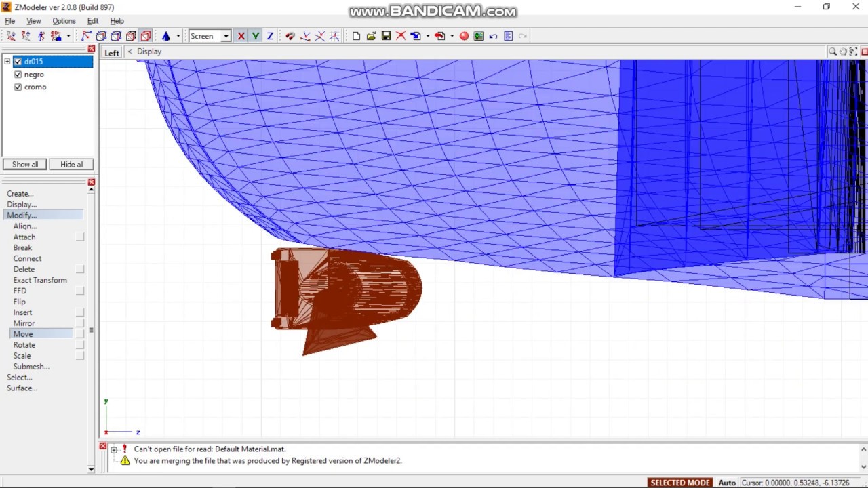Toggle the options box beside Attach

pos(79,237)
